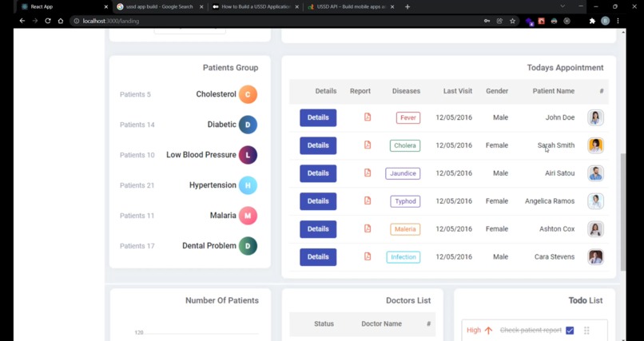
Task: Click Ashton Cox's avatar photo
Action: [x=595, y=229]
